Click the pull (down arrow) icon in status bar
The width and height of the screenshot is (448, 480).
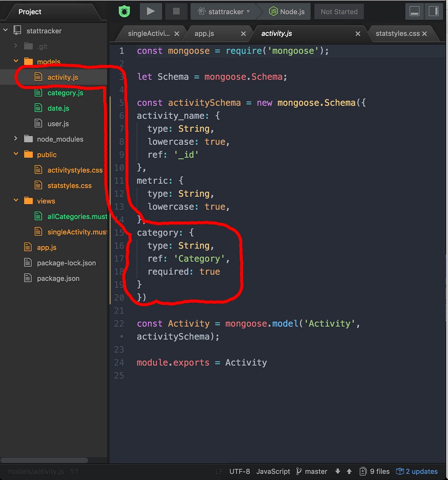click(338, 471)
